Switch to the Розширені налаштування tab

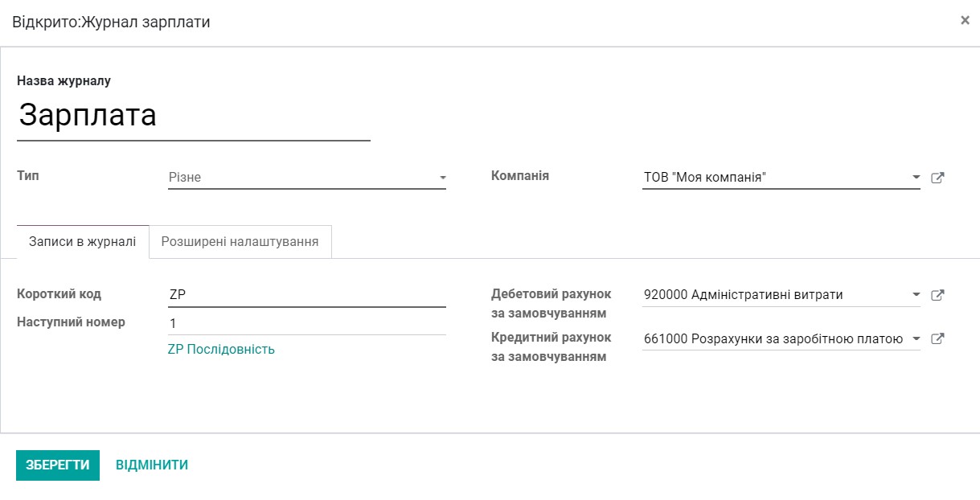coord(239,241)
